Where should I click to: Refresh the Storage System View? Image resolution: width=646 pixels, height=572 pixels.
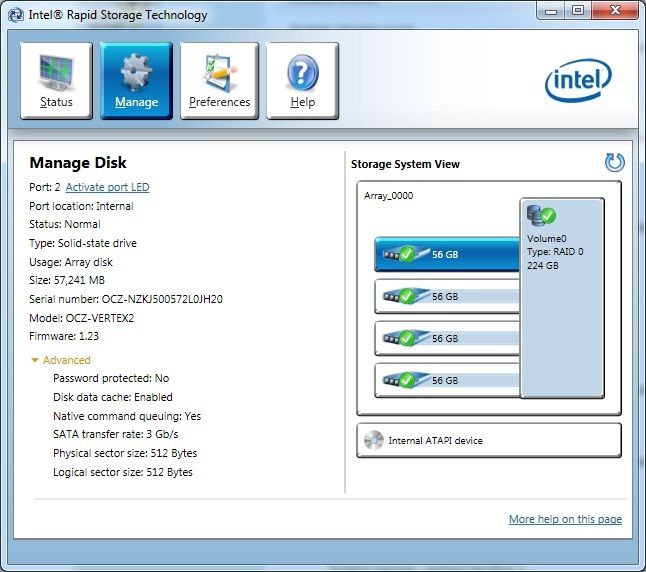(614, 162)
